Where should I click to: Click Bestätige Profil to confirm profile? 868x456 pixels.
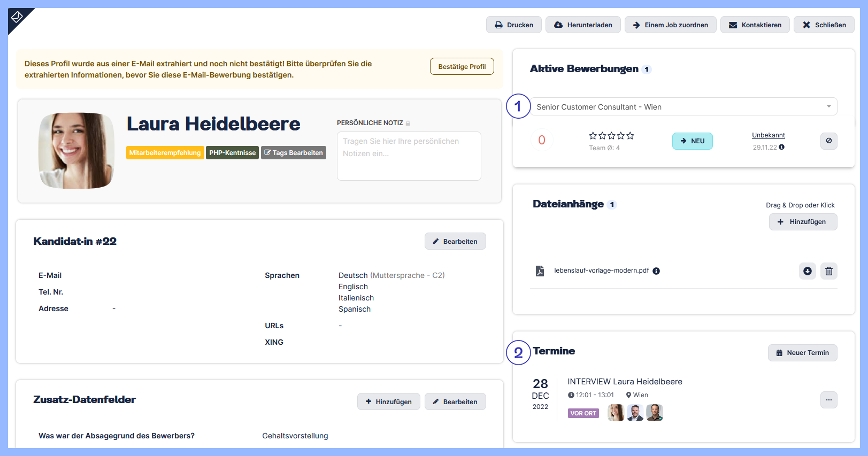[462, 67]
